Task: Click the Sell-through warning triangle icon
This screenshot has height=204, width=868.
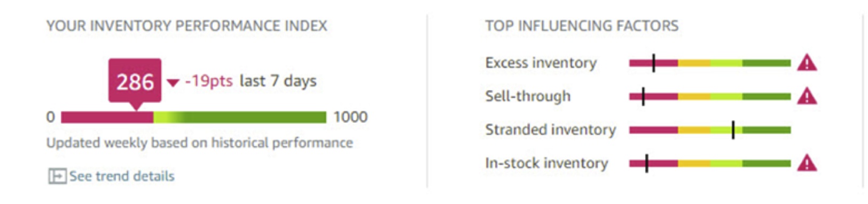Action: 807,96
